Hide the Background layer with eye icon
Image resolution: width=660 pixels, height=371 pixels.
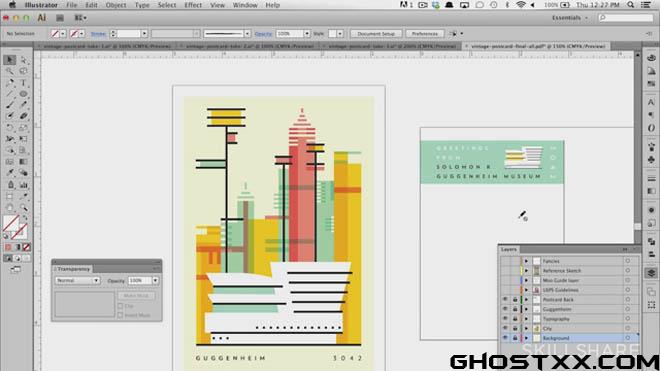coord(505,338)
